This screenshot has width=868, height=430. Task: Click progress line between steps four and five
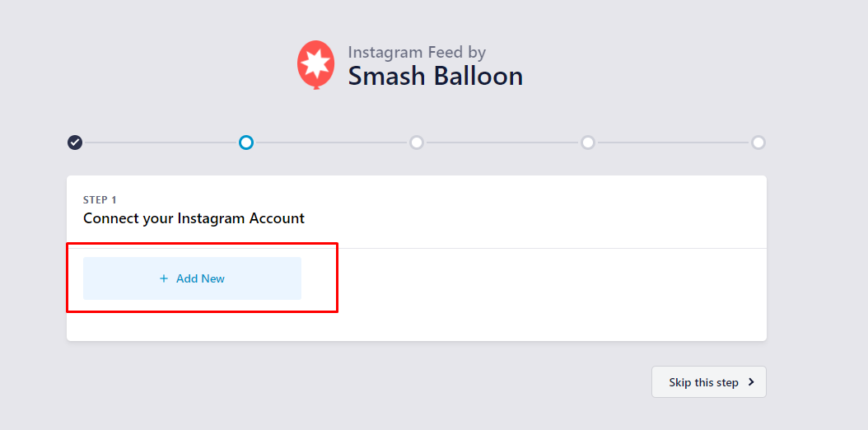pos(673,143)
